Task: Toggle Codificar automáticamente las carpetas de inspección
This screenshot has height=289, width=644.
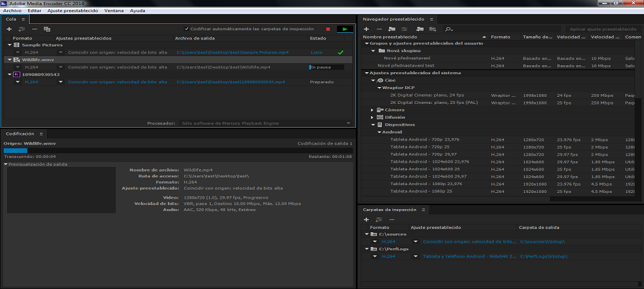Action: click(187, 29)
